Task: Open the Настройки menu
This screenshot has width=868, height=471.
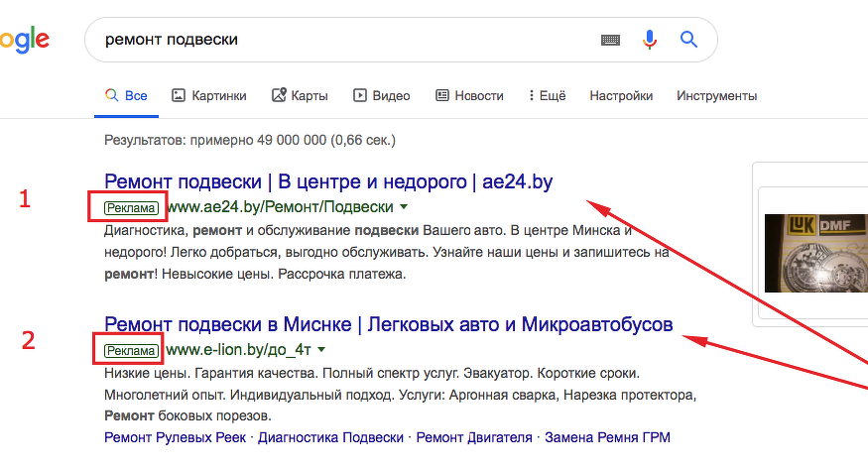Action: [x=621, y=96]
